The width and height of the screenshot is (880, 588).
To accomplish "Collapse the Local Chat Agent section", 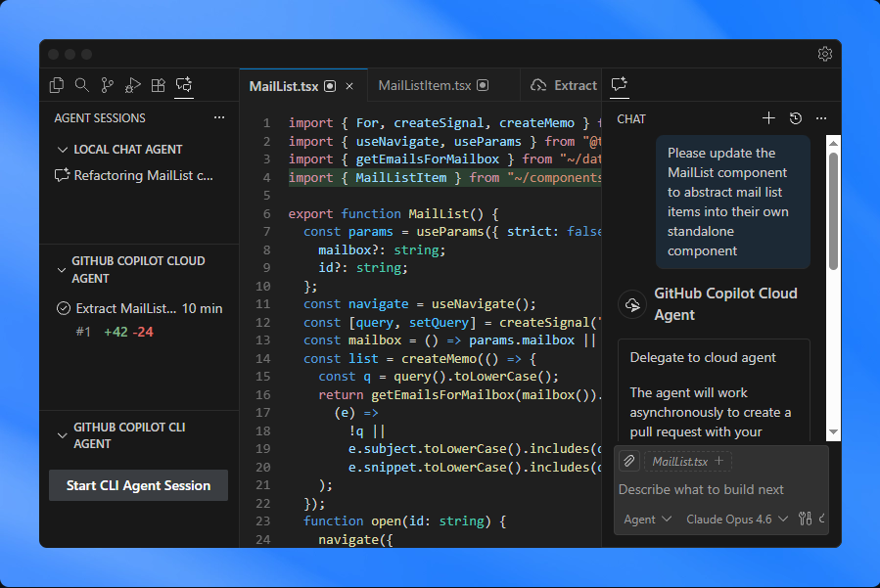I will click(x=63, y=150).
